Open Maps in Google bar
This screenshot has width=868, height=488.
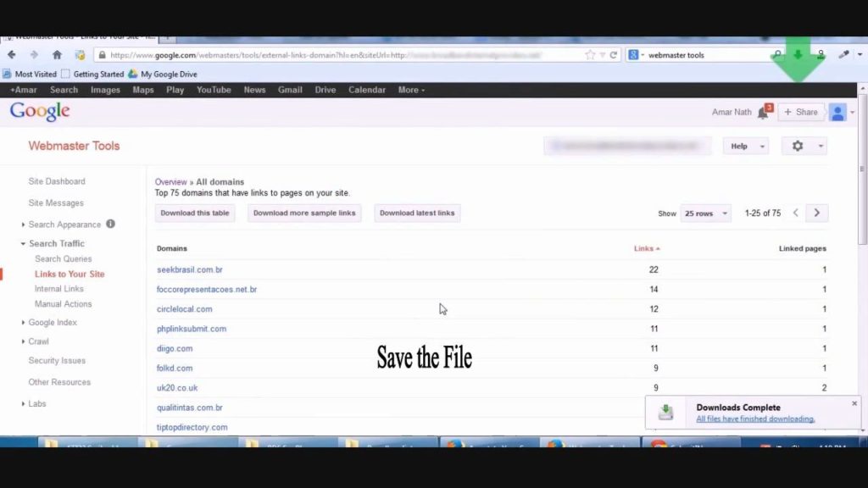143,90
